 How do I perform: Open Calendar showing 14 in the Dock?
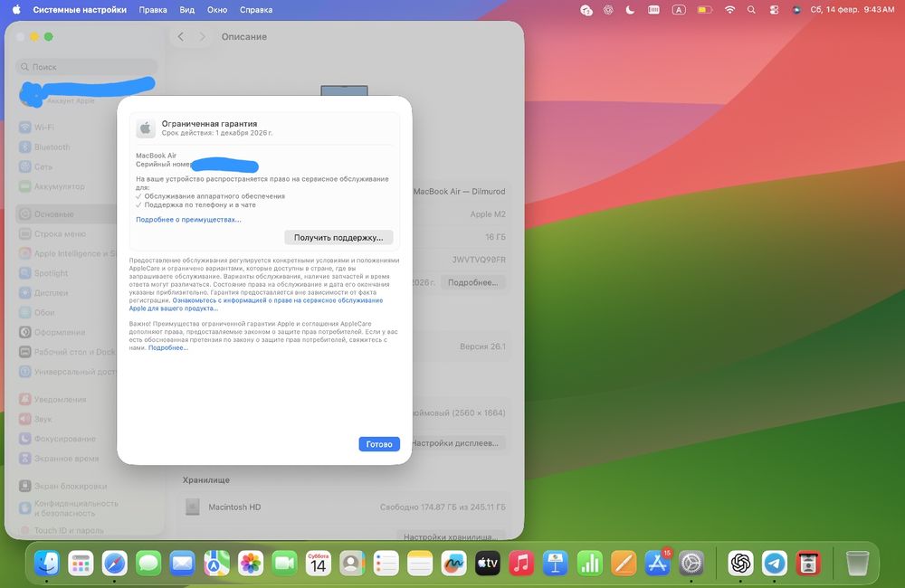click(x=318, y=563)
